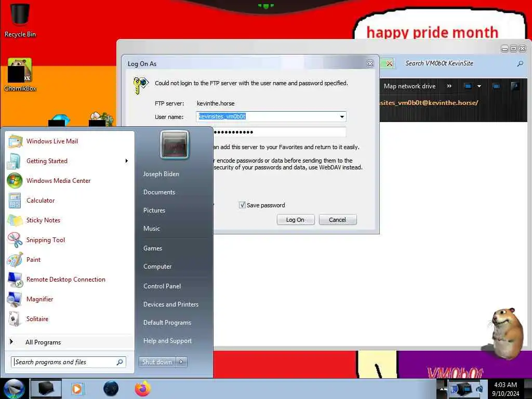Open Windows Live Mail from Start menu
The image size is (532, 399).
point(70,141)
